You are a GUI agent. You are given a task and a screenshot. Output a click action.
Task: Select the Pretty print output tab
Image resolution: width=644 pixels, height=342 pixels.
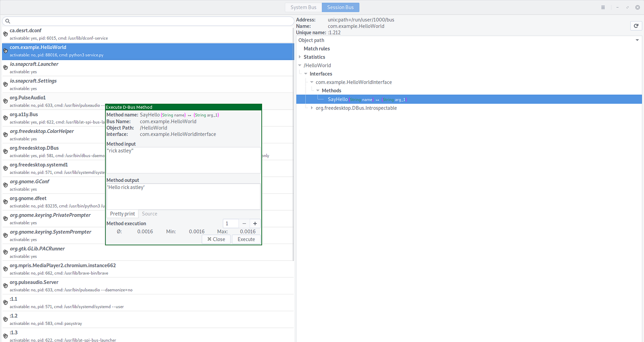point(123,214)
